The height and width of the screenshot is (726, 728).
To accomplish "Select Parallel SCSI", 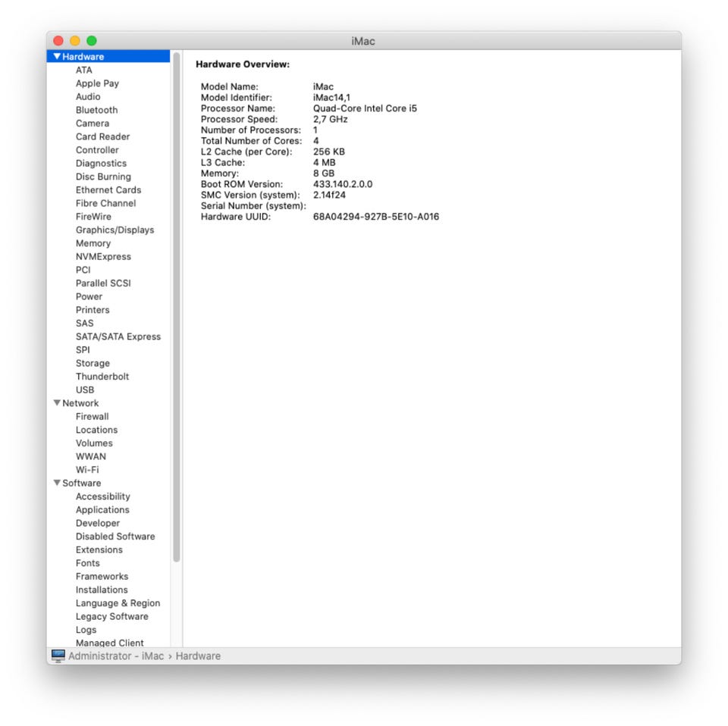I will pos(103,283).
